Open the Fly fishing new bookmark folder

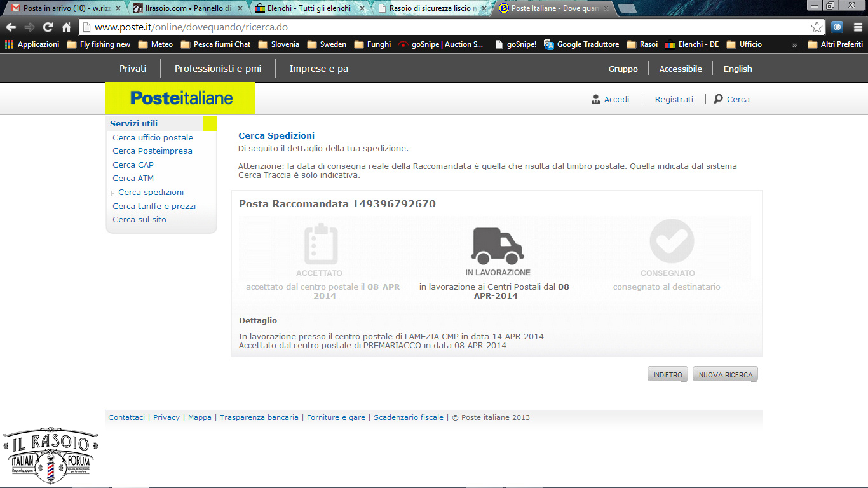click(98, 44)
